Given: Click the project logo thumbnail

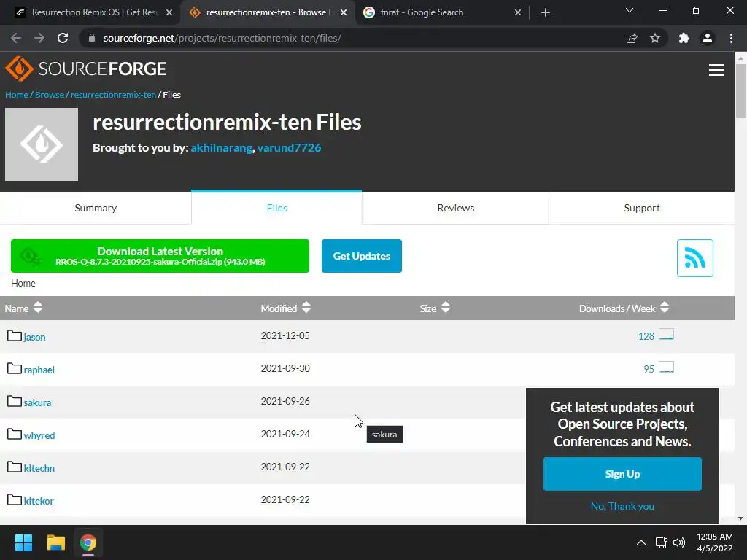Looking at the screenshot, I should 42,144.
